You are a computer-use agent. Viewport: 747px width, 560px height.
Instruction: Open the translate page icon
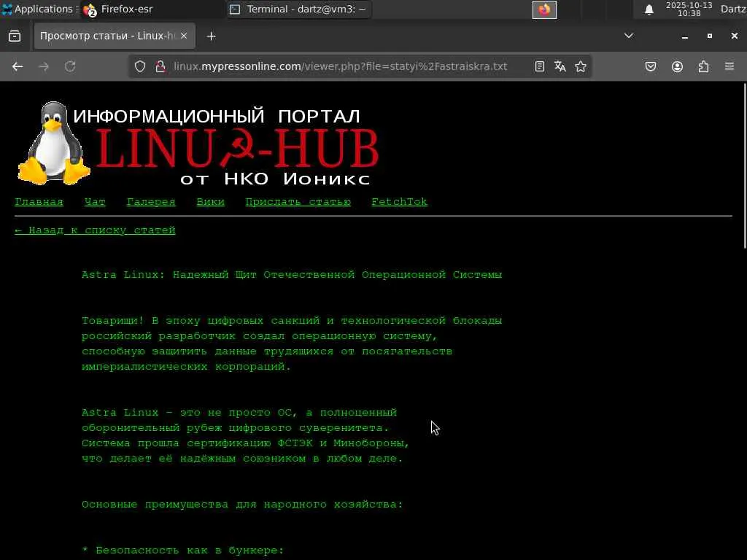560,66
